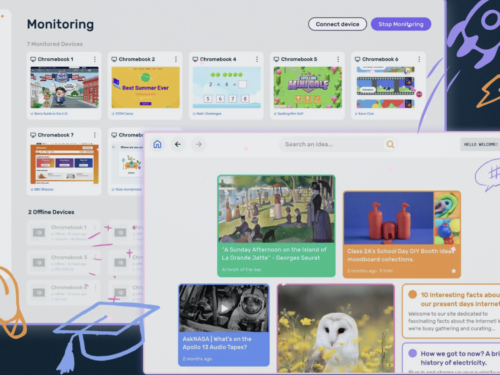Click the monitor icon beside Chromebook 4
Image resolution: width=500 pixels, height=375 pixels.
(195, 59)
